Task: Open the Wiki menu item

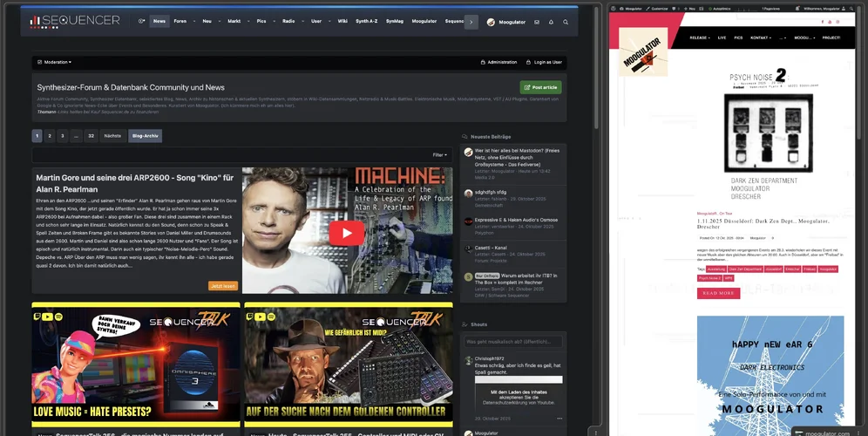Action: [342, 22]
